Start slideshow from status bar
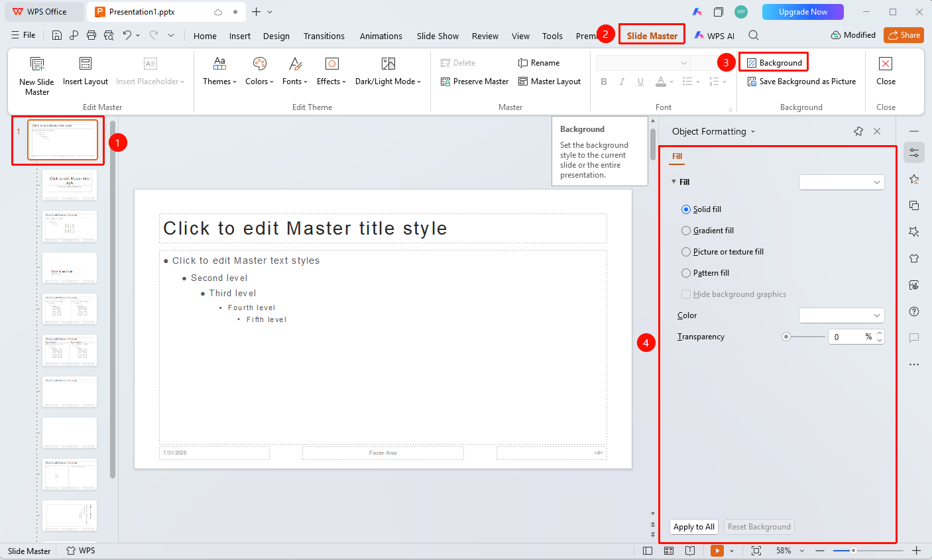The width and height of the screenshot is (932, 560). pos(717,551)
